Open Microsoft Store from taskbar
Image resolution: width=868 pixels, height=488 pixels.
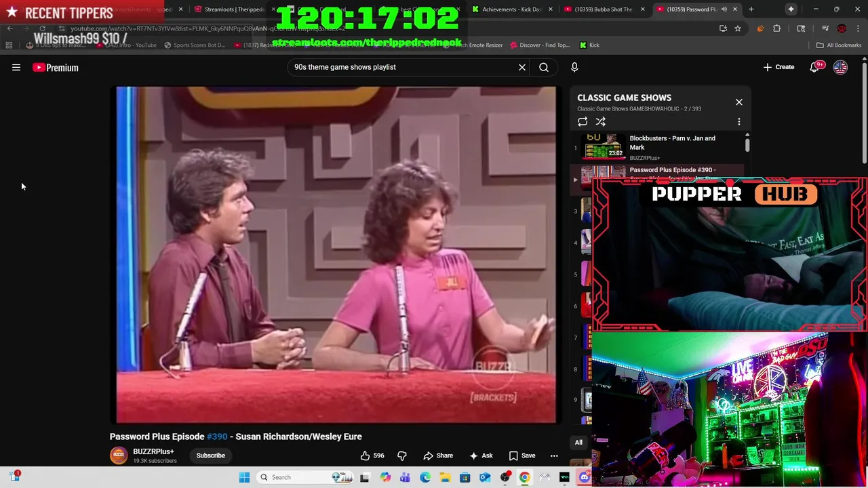point(465,477)
